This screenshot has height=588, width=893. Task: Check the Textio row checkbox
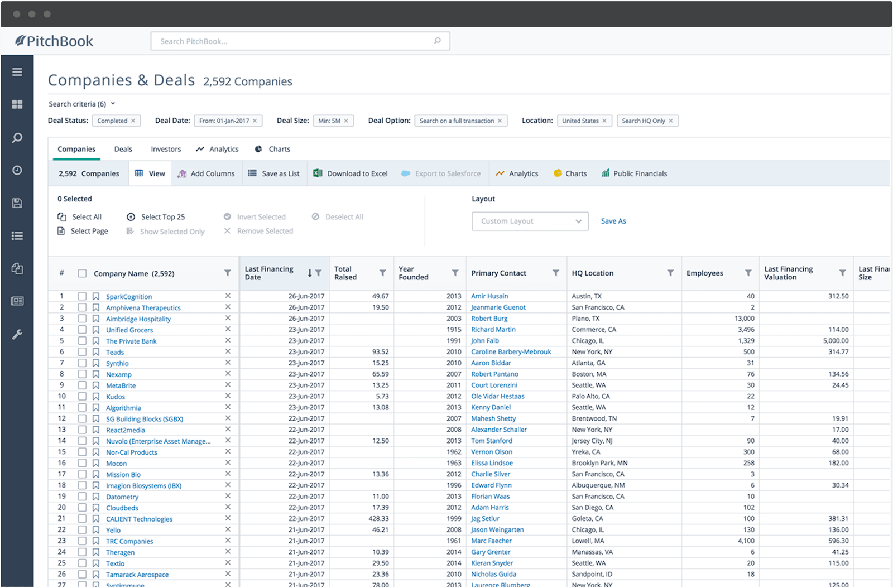(82, 563)
